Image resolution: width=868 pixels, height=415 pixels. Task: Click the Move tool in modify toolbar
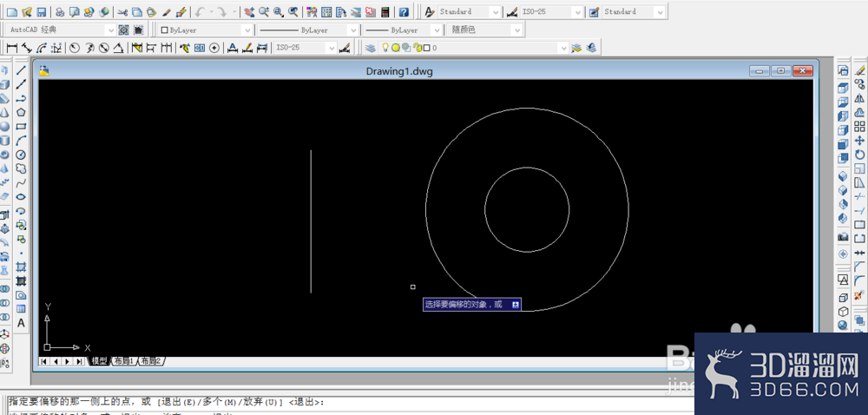[859, 141]
